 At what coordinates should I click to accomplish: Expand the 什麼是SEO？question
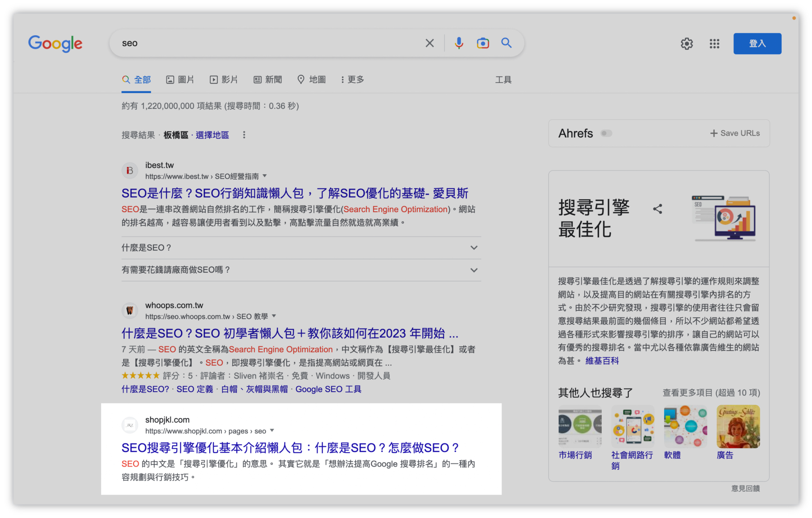[474, 247]
